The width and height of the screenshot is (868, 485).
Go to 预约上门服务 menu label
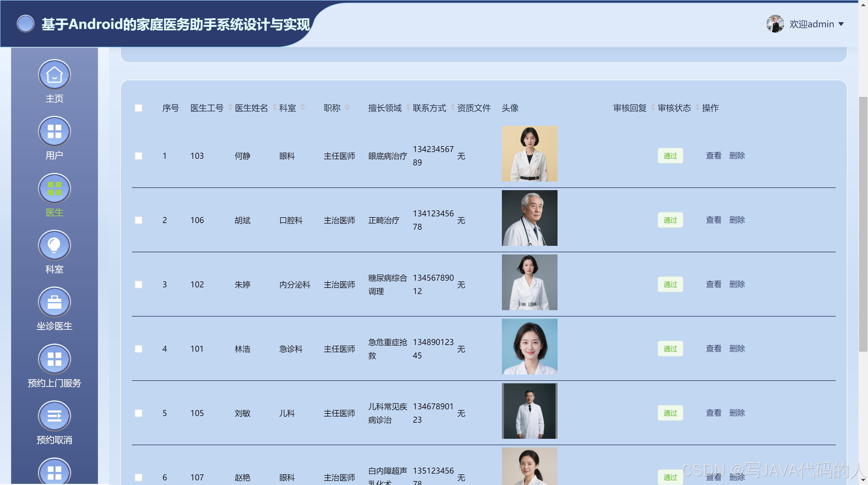pyautogui.click(x=54, y=383)
